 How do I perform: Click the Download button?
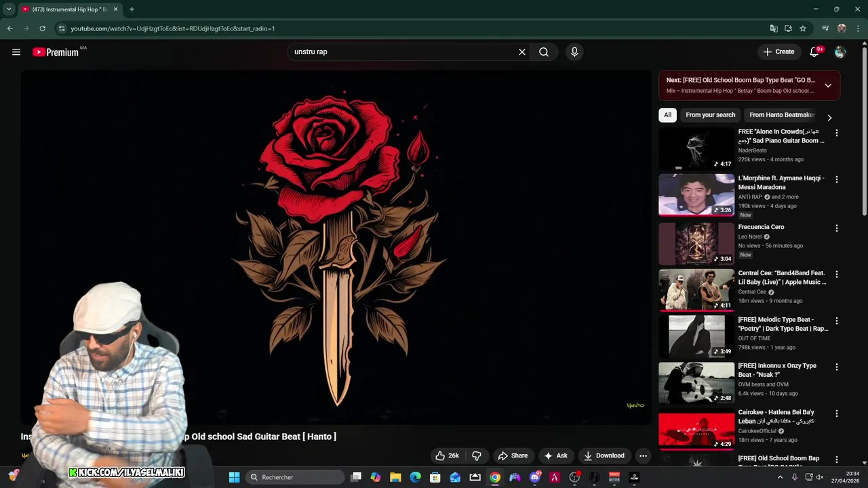click(604, 455)
